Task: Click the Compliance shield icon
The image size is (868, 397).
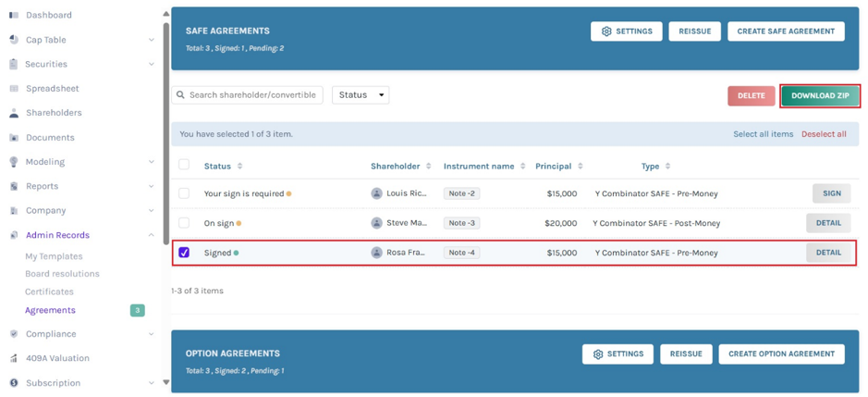Action: coord(14,334)
